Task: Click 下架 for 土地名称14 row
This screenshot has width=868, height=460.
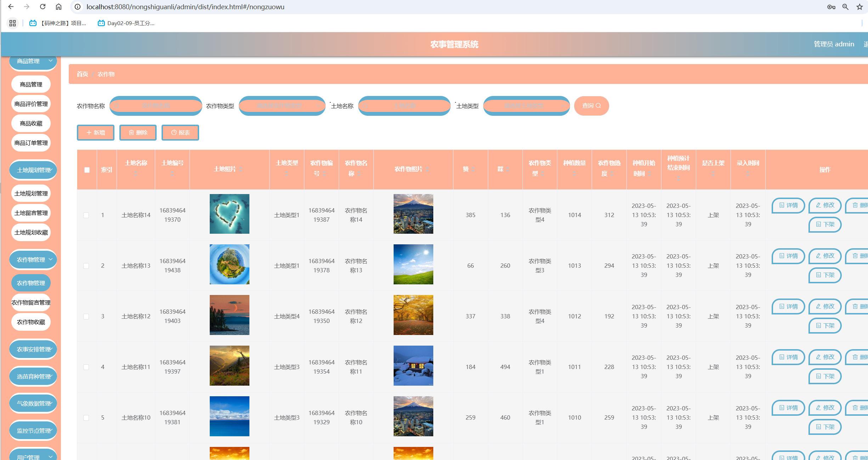Action: [x=825, y=225]
